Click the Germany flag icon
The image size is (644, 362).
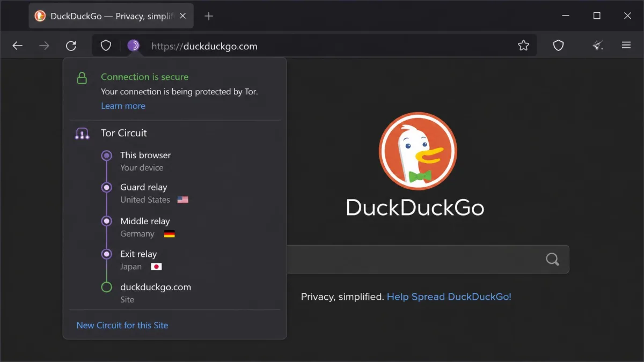(170, 234)
